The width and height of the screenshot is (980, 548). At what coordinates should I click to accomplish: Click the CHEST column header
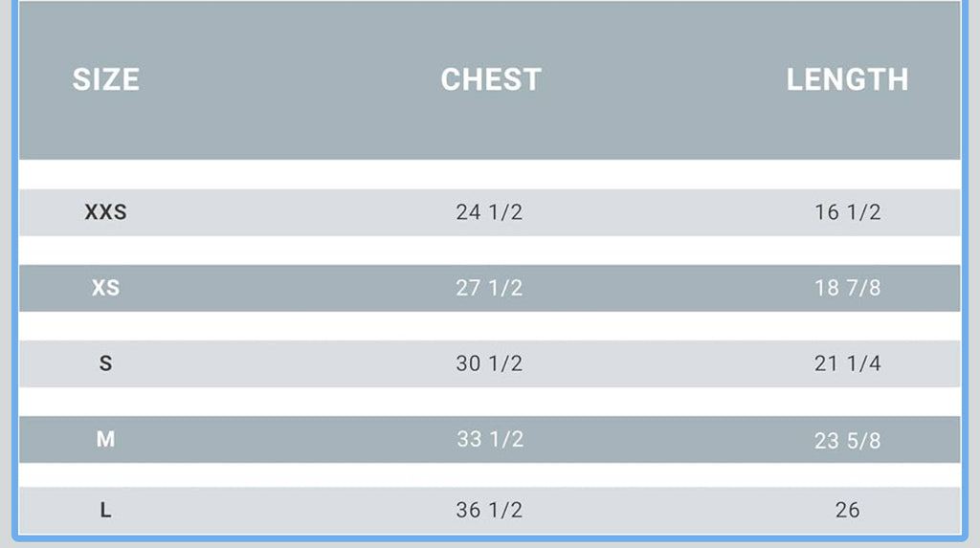click(490, 79)
